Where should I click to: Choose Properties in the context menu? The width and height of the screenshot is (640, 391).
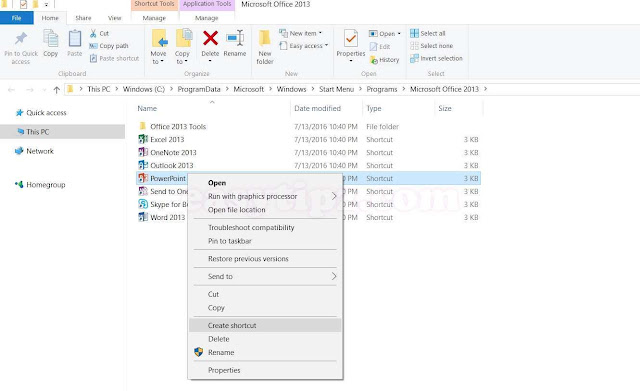pyautogui.click(x=265, y=370)
